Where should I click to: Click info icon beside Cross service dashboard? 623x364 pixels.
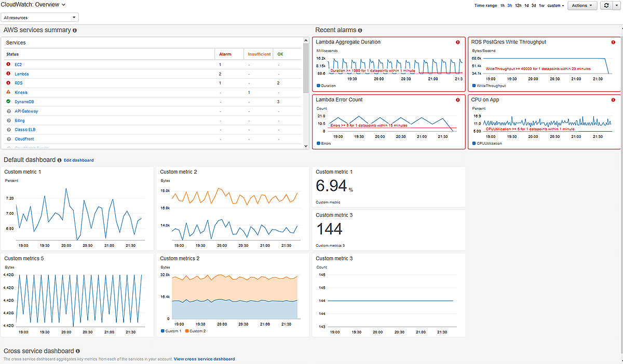click(78, 351)
